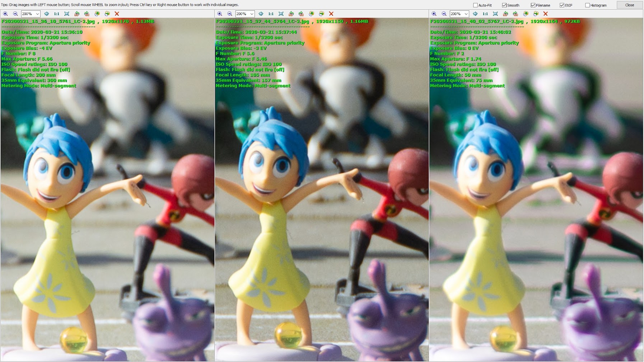Rotate the 5761 image left 90 degrees
Image resolution: width=644 pixels, height=362 pixels.
click(x=77, y=14)
